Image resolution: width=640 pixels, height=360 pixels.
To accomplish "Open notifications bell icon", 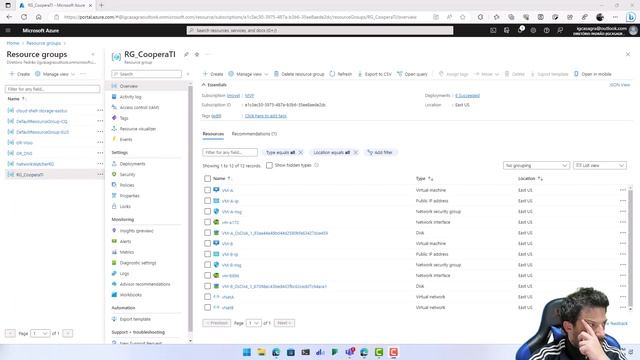I will [x=520, y=30].
